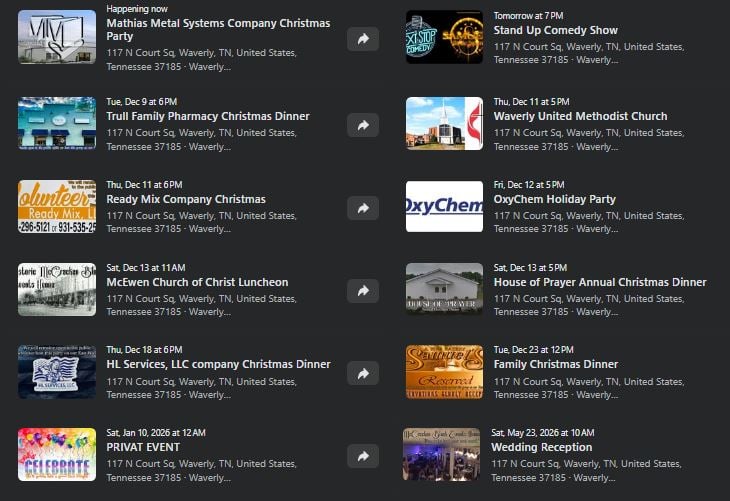Click share arrow for Trull Family Pharmacy dinner
The height and width of the screenshot is (501, 730).
[363, 125]
